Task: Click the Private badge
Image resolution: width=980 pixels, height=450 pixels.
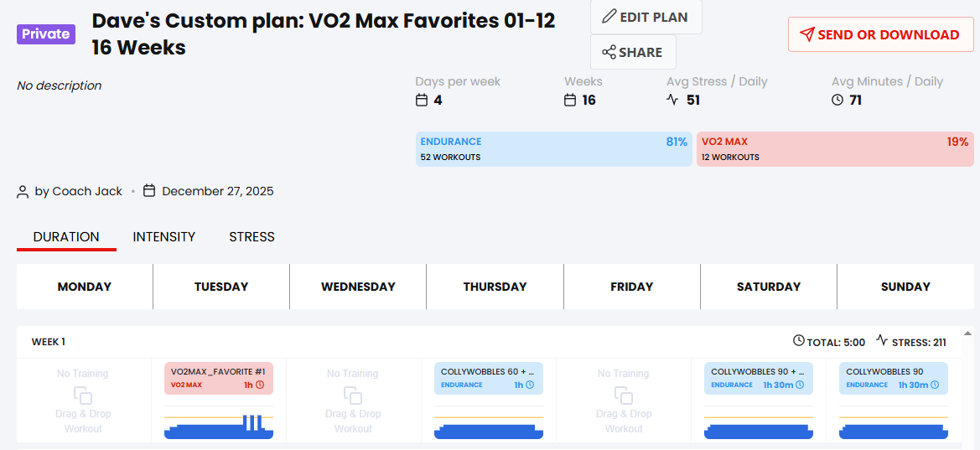Action: [x=46, y=34]
